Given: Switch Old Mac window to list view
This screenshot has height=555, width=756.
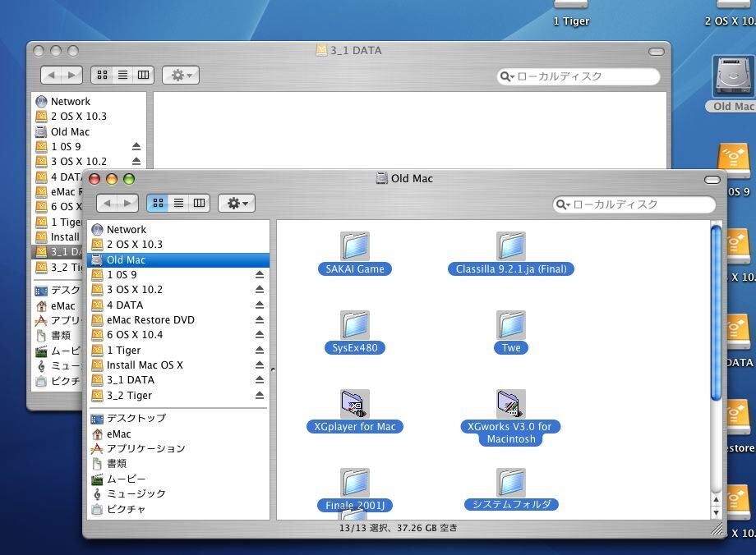Looking at the screenshot, I should pos(178,203).
